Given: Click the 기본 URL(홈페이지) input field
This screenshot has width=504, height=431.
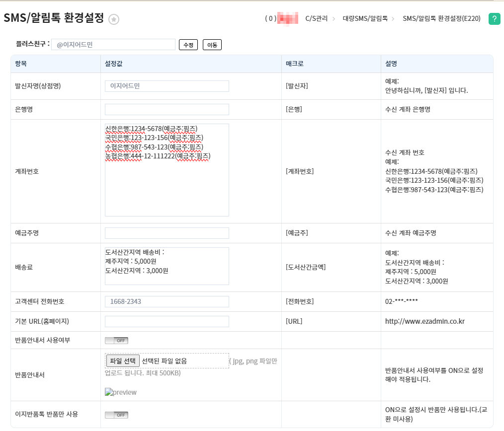Looking at the screenshot, I should click(167, 321).
